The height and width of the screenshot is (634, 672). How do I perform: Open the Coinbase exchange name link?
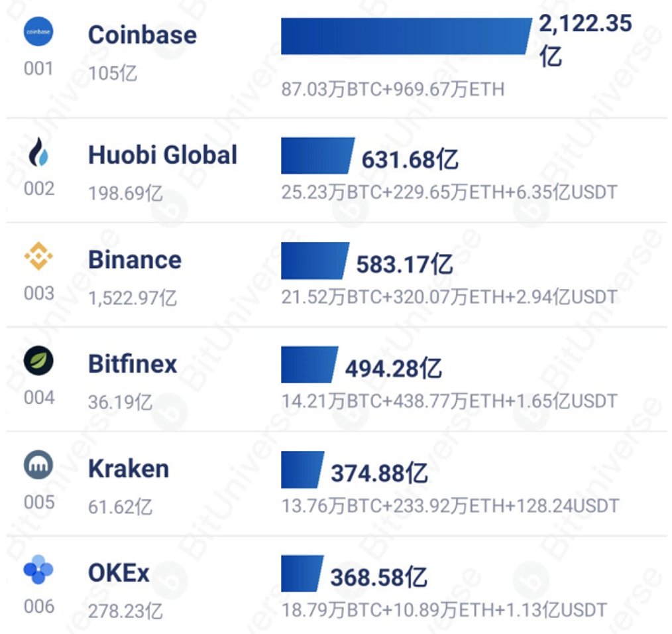[142, 34]
